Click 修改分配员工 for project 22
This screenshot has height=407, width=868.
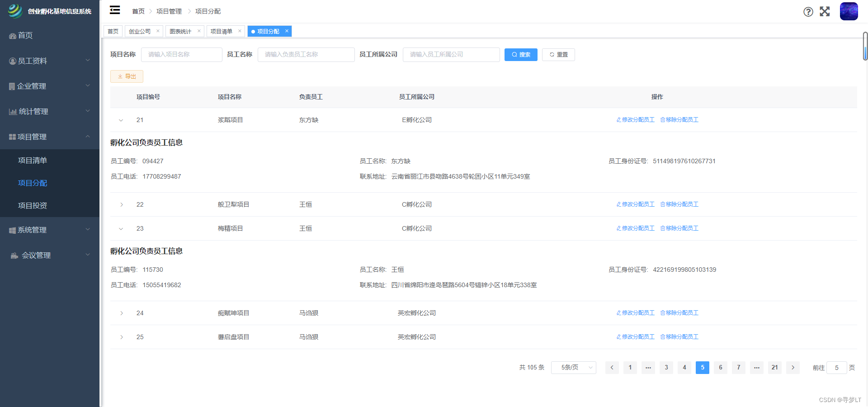635,204
